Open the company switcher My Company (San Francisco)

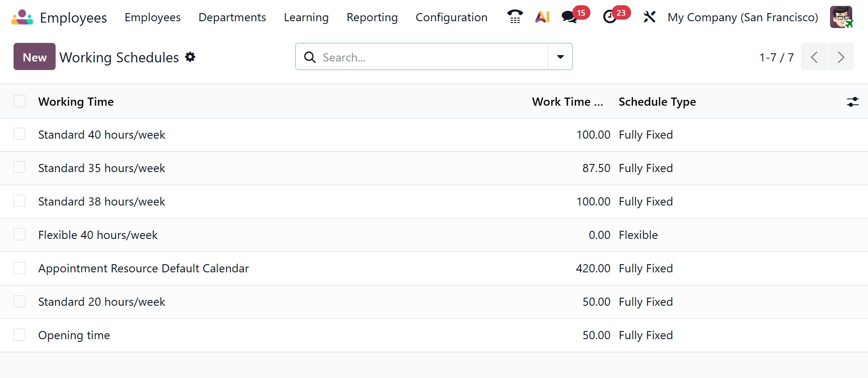point(743,17)
